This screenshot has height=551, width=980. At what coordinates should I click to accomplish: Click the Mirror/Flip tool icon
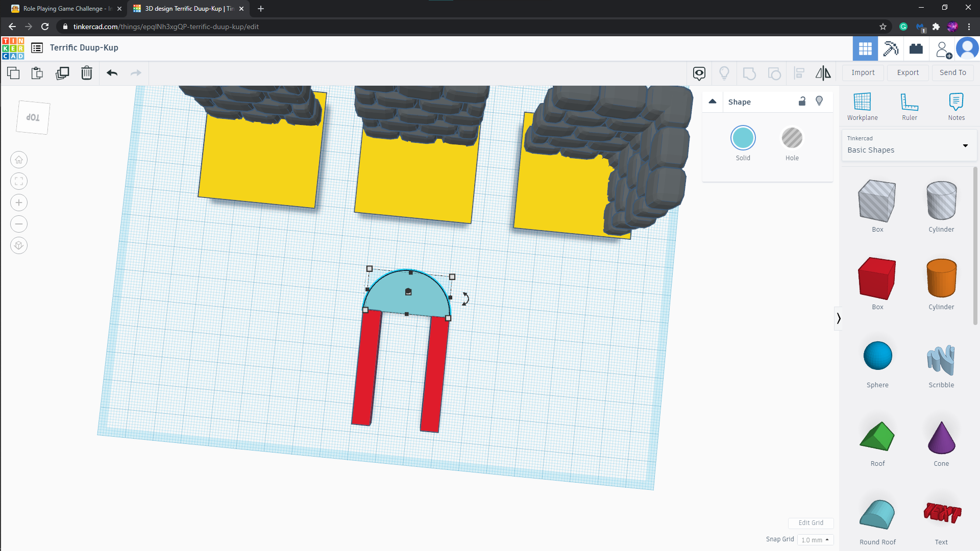tap(823, 73)
